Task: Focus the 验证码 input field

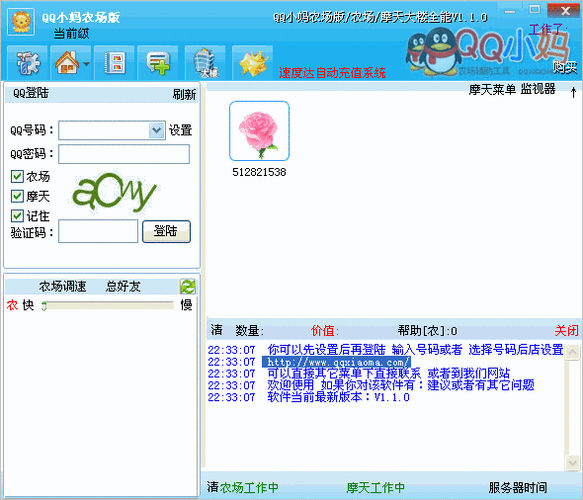Action: (x=98, y=231)
